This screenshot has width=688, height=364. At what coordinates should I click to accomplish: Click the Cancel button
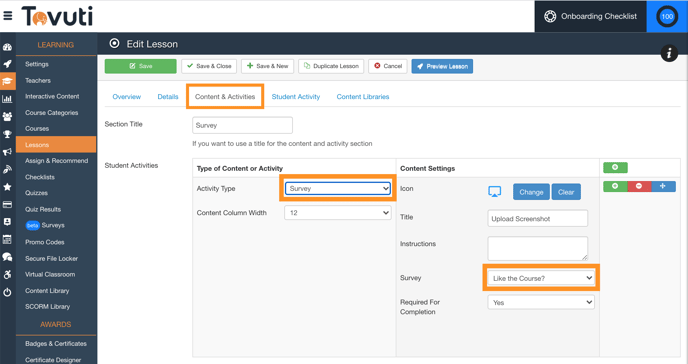point(388,66)
